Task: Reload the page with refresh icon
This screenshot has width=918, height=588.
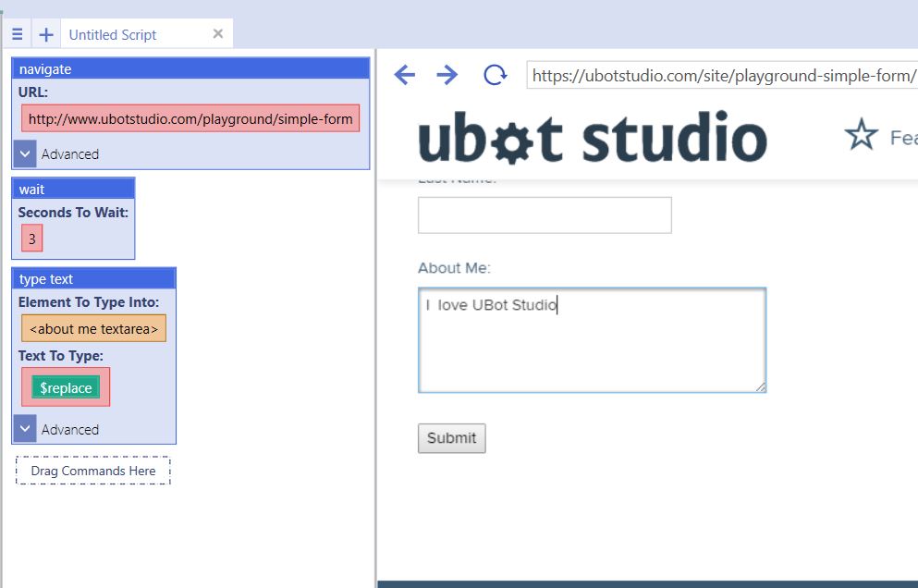Action: 495,75
